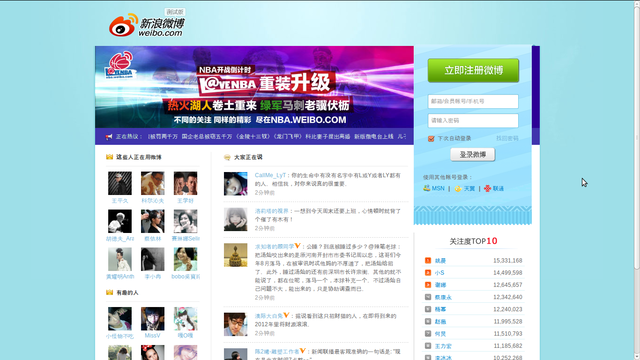640x360 pixels.
Task: Click MissV's avatar thumbnail
Action: click(x=153, y=319)
